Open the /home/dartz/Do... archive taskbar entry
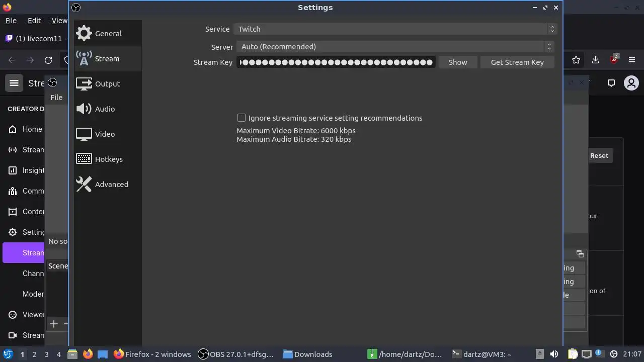Screen dimensions: 644x362 405,354
